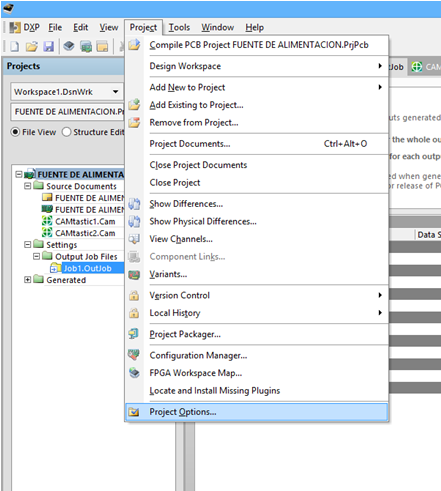Click the CAMtastic2.Cam file icon
Viewport: 441px width, 491px height.
coord(47,233)
